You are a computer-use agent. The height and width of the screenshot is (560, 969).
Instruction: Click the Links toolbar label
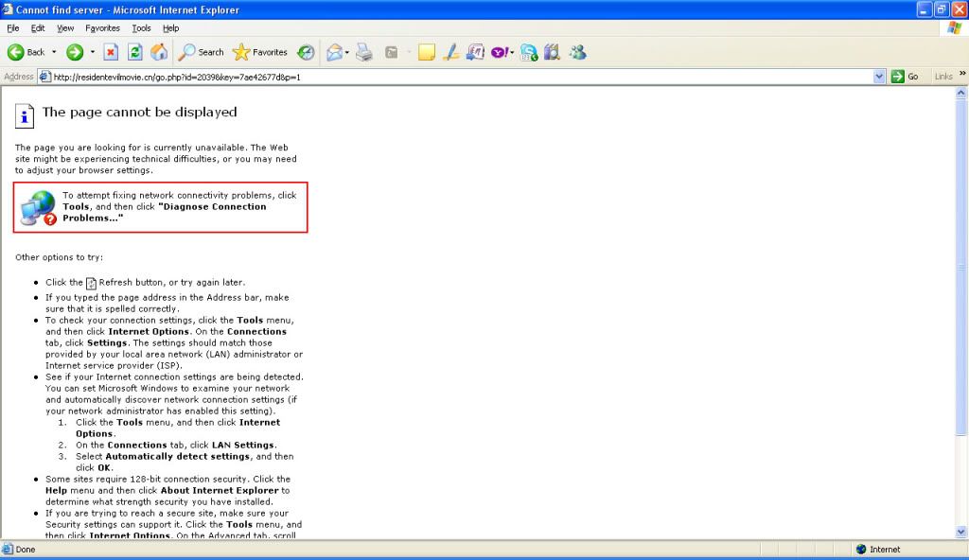943,77
